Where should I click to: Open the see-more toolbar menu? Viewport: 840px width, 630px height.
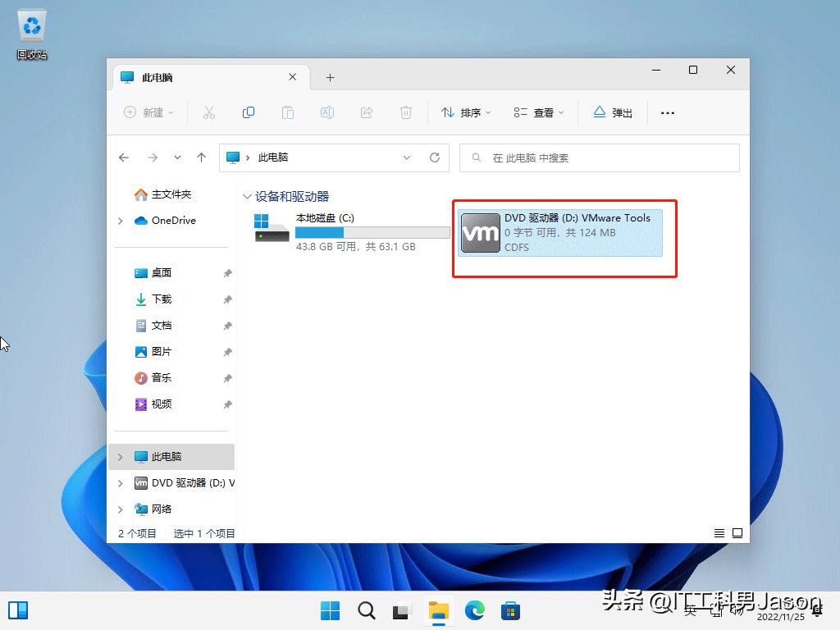[x=667, y=112]
